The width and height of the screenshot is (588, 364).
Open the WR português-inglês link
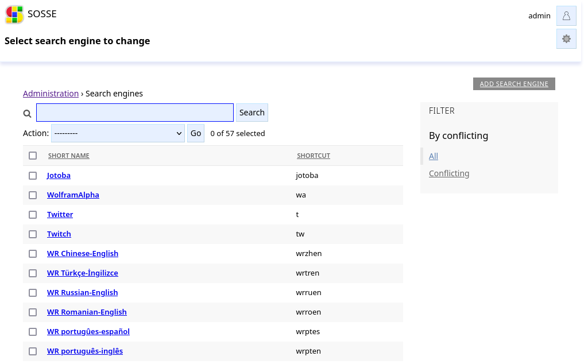coord(85,351)
